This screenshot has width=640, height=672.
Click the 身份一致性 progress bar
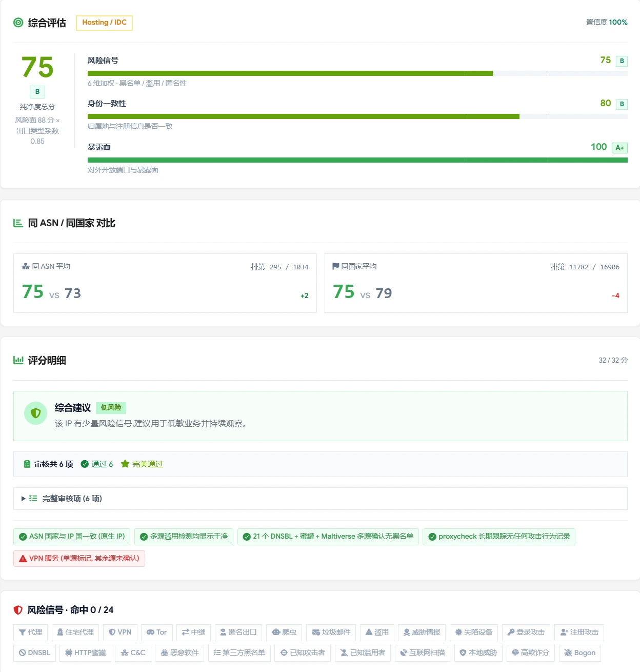pos(357,116)
